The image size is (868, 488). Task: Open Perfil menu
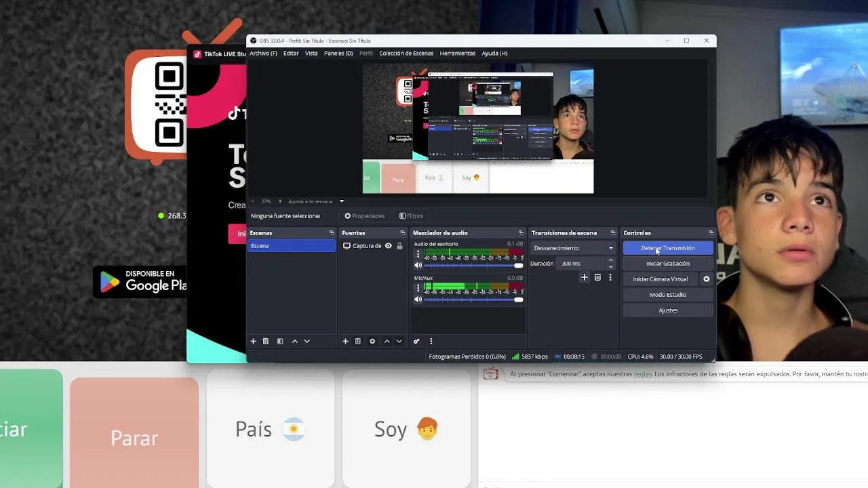point(366,54)
